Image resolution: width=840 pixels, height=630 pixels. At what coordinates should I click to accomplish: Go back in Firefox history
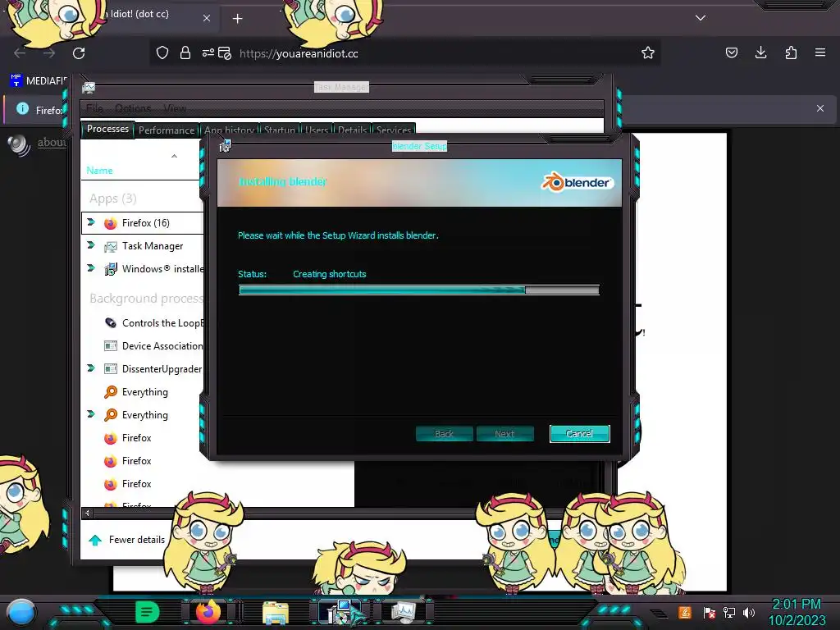pyautogui.click(x=20, y=53)
